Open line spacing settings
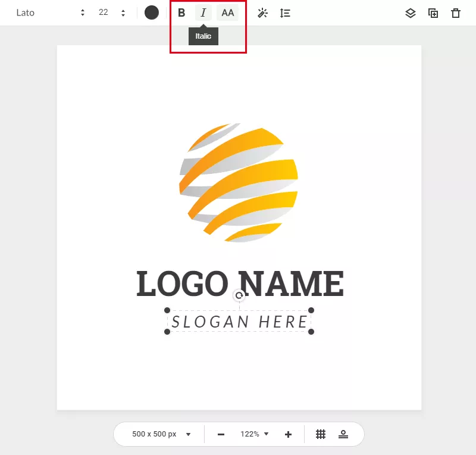This screenshot has height=455, width=476. (x=285, y=13)
